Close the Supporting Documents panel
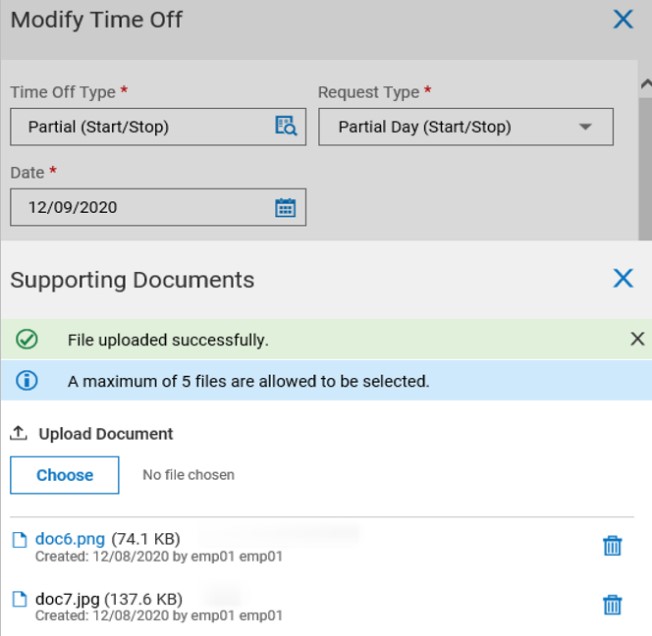The height and width of the screenshot is (636, 652). pyautogui.click(x=623, y=278)
